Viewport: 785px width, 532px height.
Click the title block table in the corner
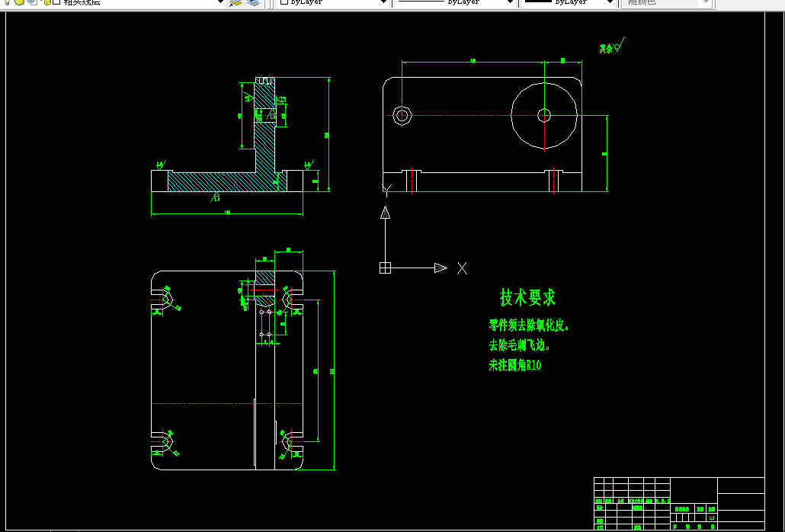pos(679,504)
